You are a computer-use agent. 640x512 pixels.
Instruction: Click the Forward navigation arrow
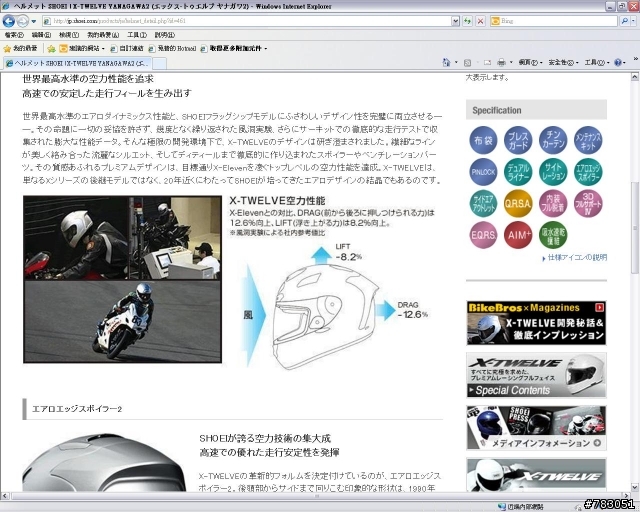click(x=22, y=21)
